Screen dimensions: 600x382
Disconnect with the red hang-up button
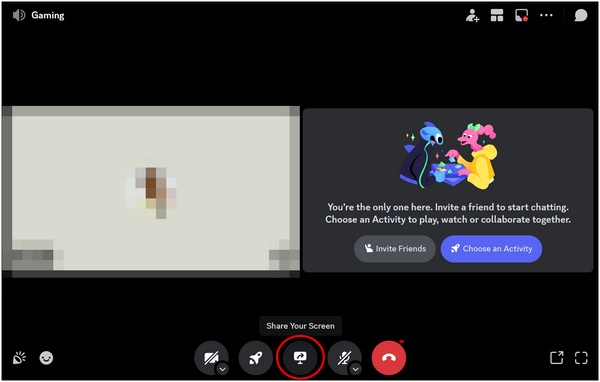[x=389, y=358]
